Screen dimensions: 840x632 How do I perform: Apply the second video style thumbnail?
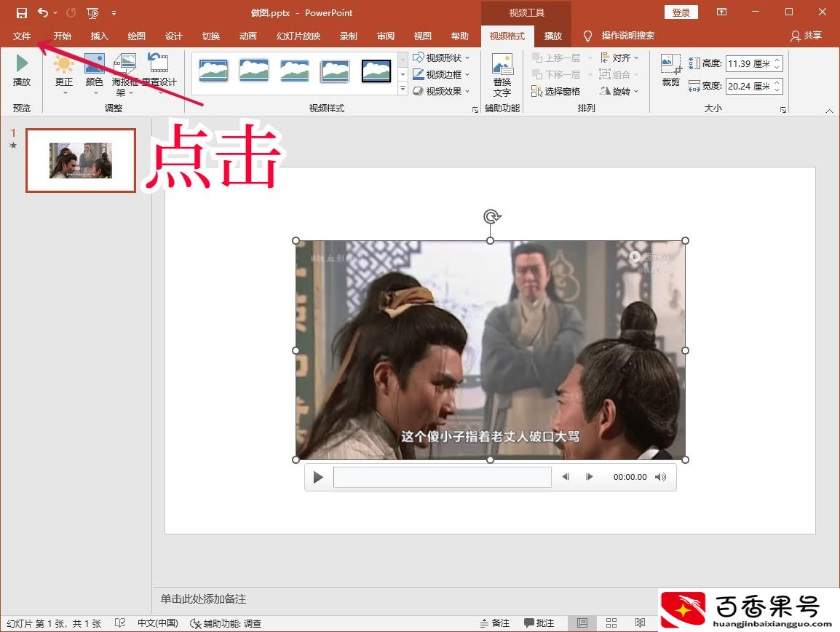[254, 71]
